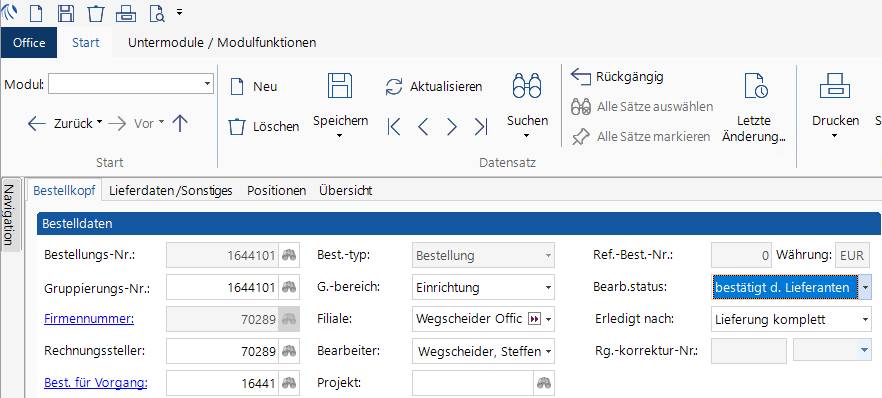Click the Speichern floppy disk icon

(340, 85)
